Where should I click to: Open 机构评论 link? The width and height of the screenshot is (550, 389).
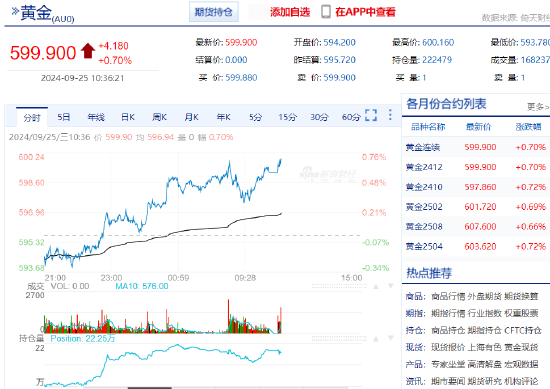click(521, 381)
